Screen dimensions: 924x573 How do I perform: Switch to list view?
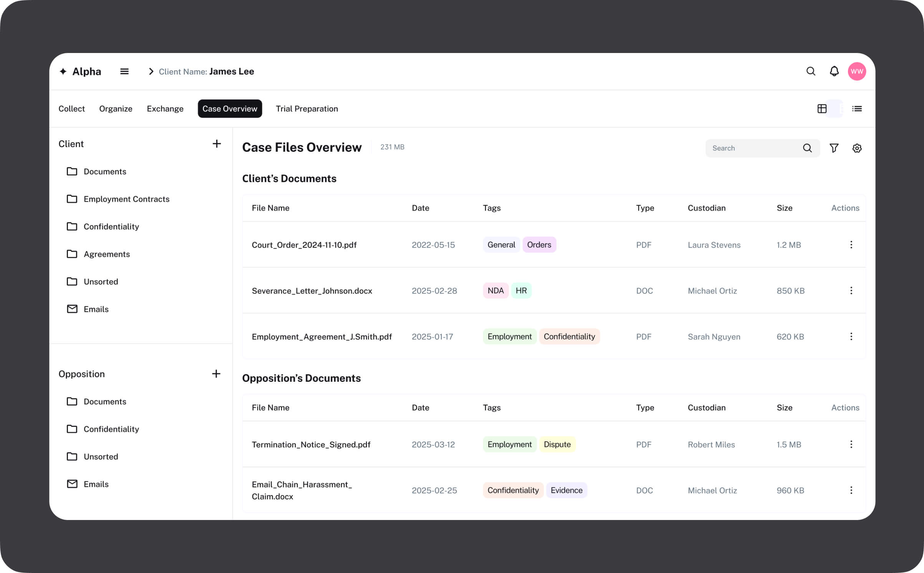857,109
